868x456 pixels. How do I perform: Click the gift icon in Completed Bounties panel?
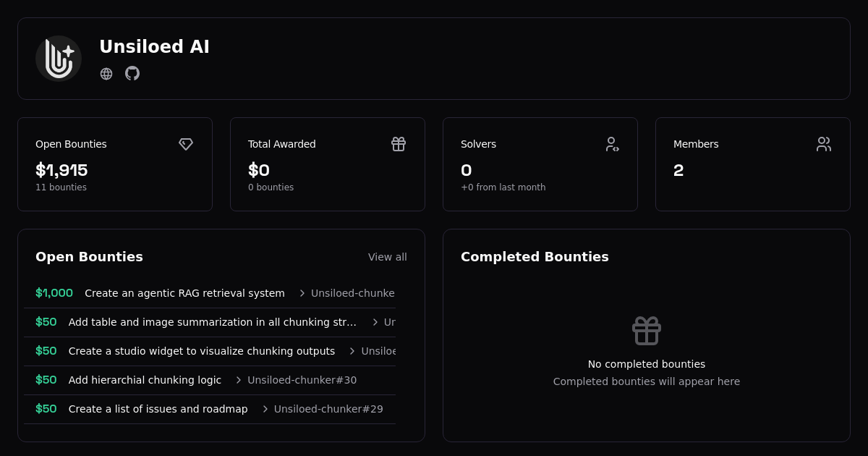pos(646,331)
